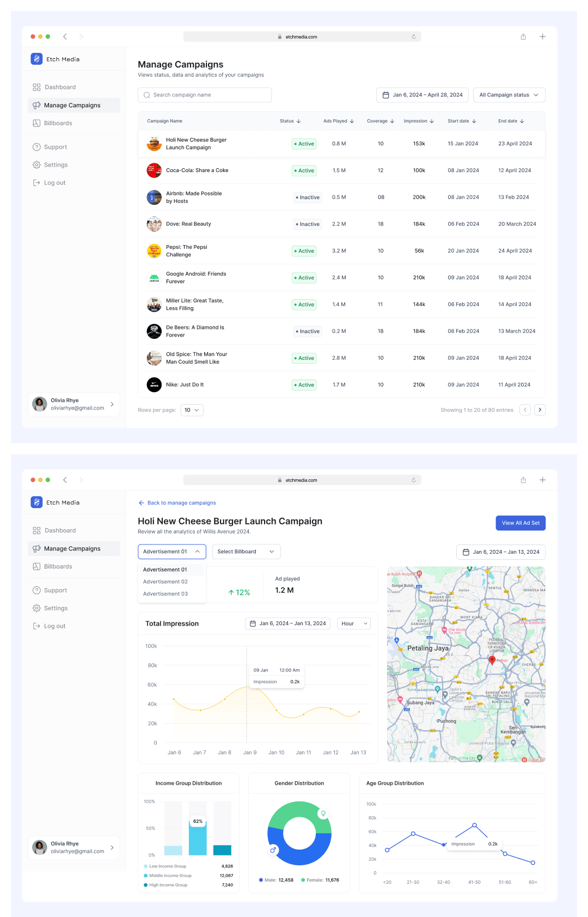Click female symbol icon on gender donut chart

coord(323,813)
